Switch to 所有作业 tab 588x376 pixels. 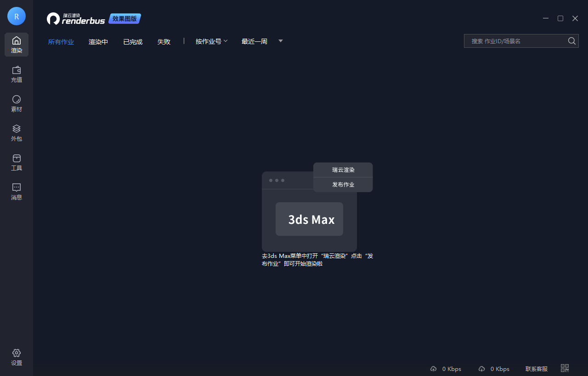(61, 42)
